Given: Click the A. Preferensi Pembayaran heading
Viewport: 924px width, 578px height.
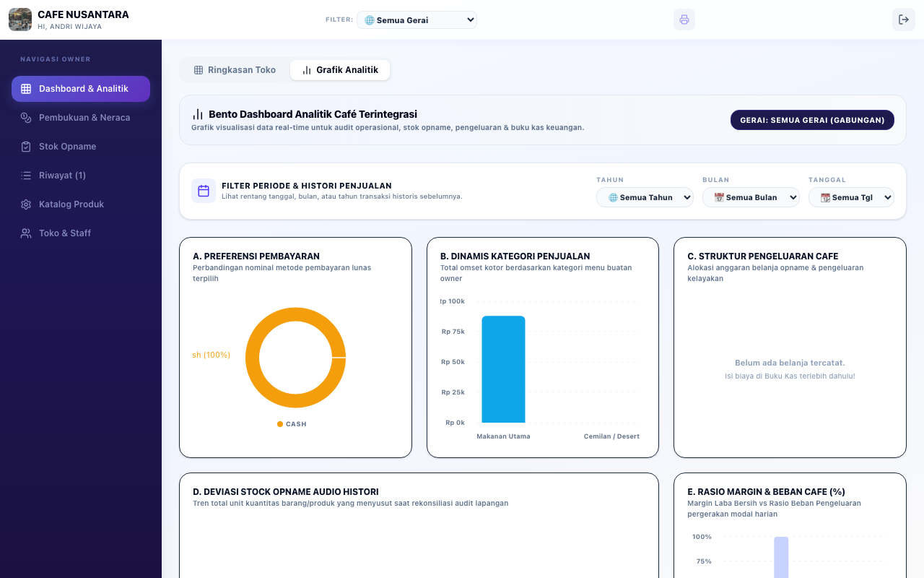Looking at the screenshot, I should [256, 256].
